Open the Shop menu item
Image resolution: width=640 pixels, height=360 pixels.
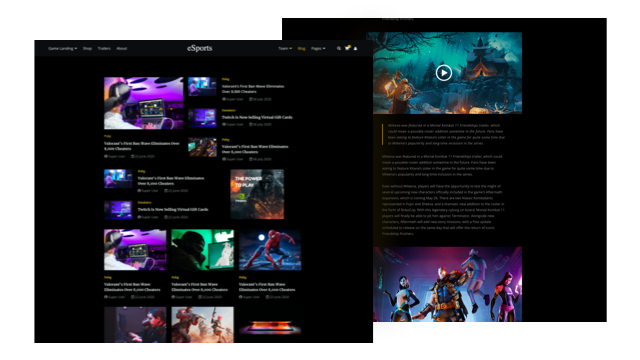point(87,49)
